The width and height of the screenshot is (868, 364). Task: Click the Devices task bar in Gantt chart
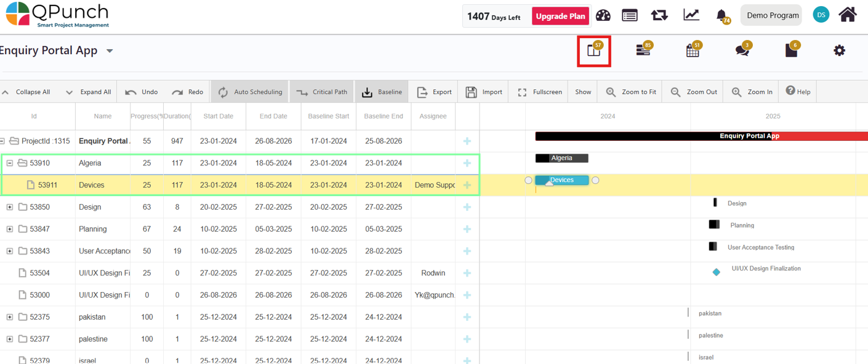pyautogui.click(x=562, y=180)
